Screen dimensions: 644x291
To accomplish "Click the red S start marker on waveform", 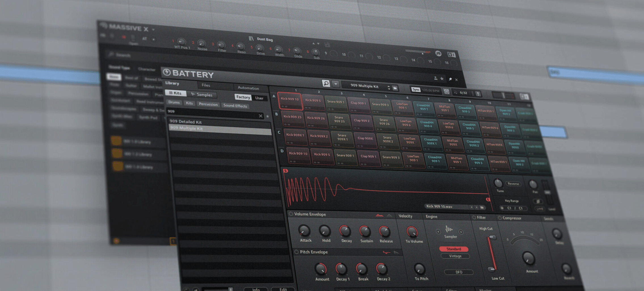I will coord(285,171).
